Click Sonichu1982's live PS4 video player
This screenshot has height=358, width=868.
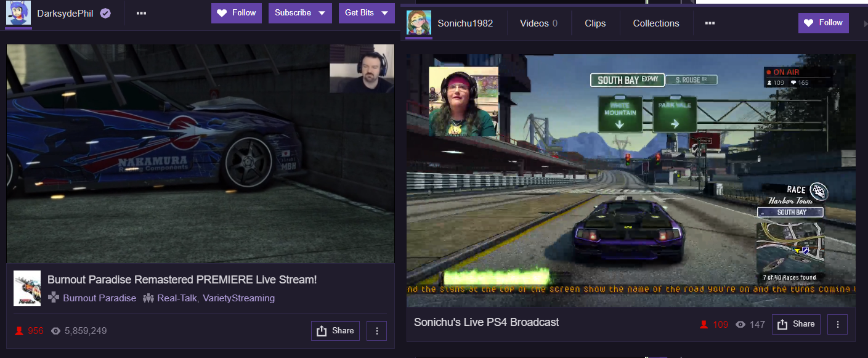[631, 181]
